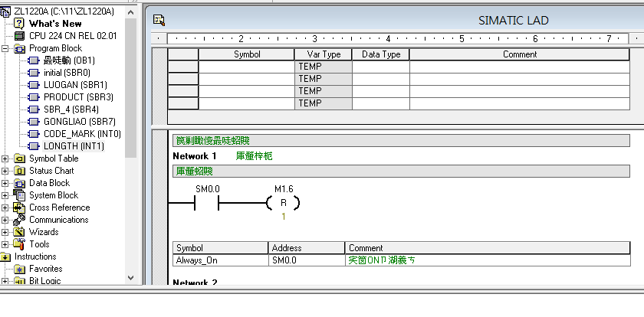Collapse the Program Block tree node
Image resolution: width=644 pixels, height=317 pixels.
[x=6, y=48]
